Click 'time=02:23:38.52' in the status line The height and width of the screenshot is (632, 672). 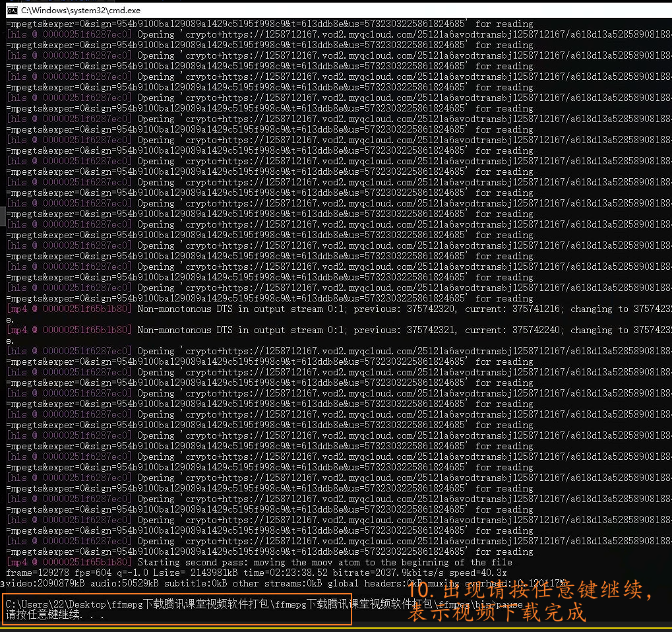coord(286,573)
